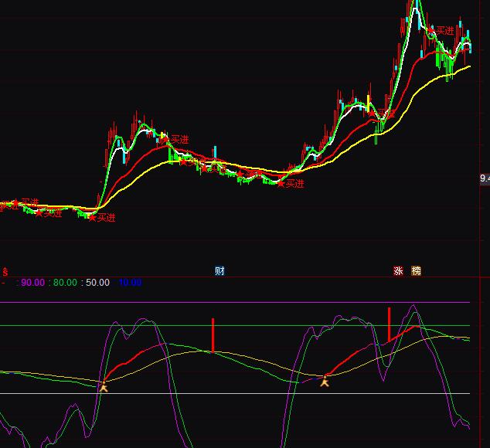490x448 pixels.
Task: Select the second golden-cross figure marker in oscillator
Action: tap(325, 381)
